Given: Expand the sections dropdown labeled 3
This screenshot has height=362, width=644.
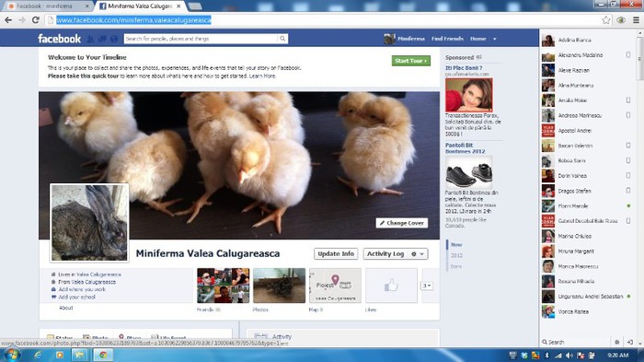Looking at the screenshot, I should (x=427, y=286).
